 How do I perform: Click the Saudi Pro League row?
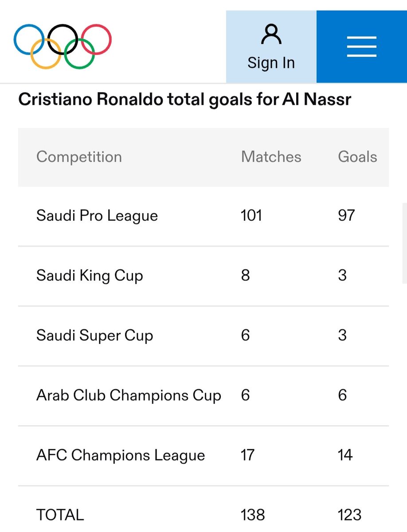pos(203,216)
